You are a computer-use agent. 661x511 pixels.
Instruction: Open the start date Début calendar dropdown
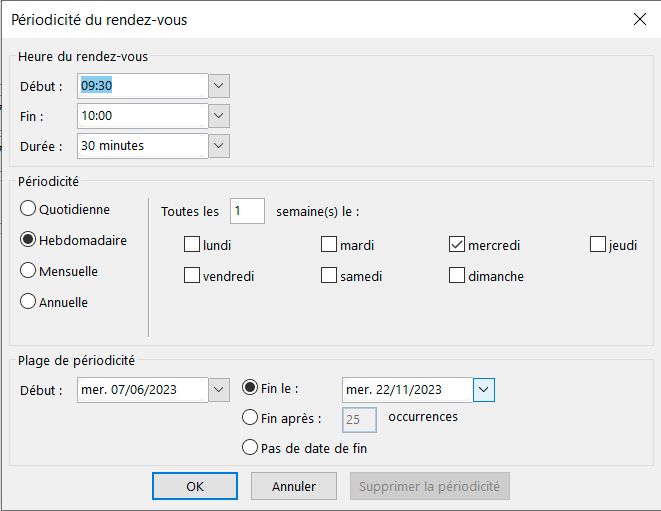[219, 390]
